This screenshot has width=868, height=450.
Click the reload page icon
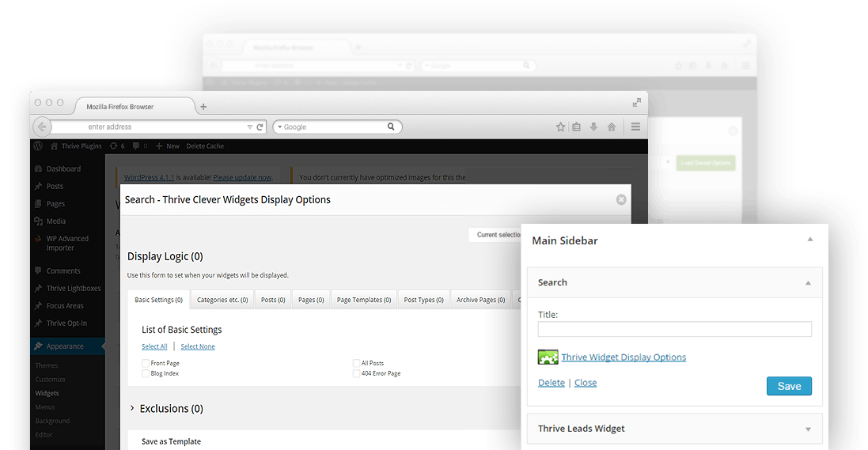(260, 127)
